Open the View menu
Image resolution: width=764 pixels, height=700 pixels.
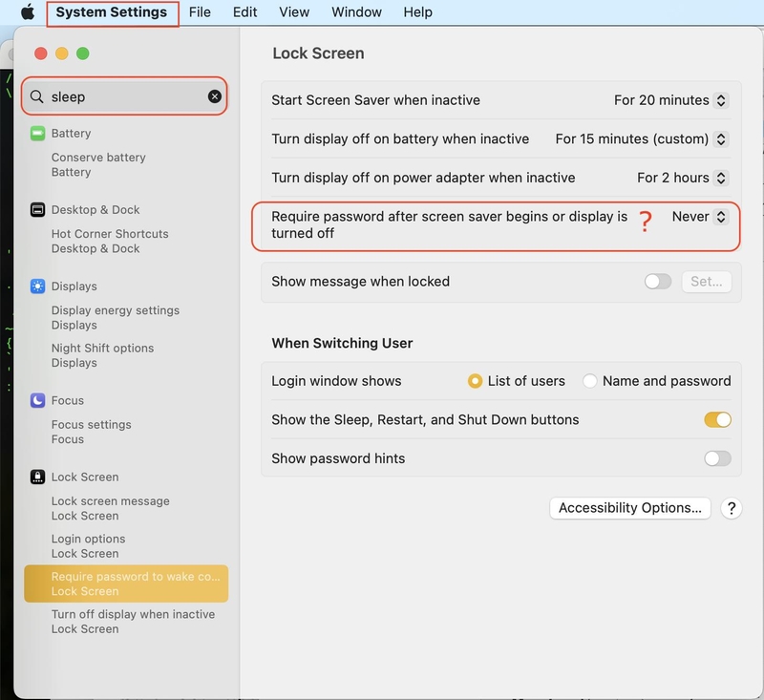[x=294, y=12]
